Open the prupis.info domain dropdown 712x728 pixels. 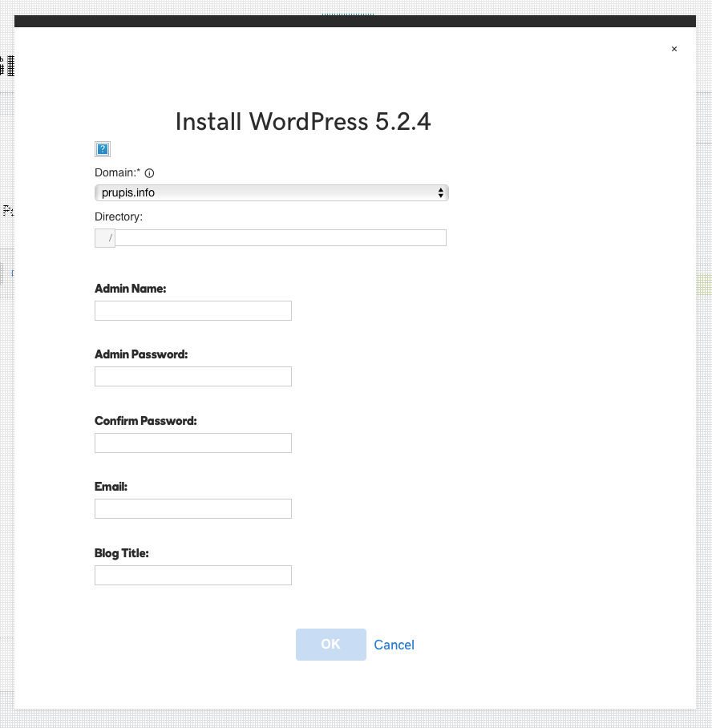[271, 192]
